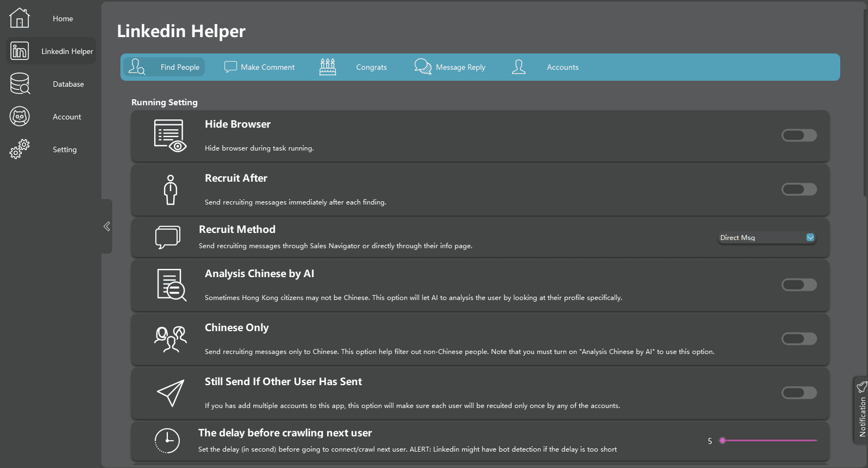868x468 pixels.
Task: Click the 'Chinese Only' title text
Action: 236,327
